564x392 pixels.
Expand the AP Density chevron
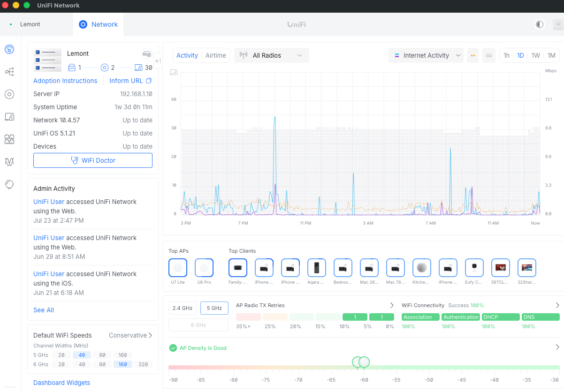coord(557,347)
